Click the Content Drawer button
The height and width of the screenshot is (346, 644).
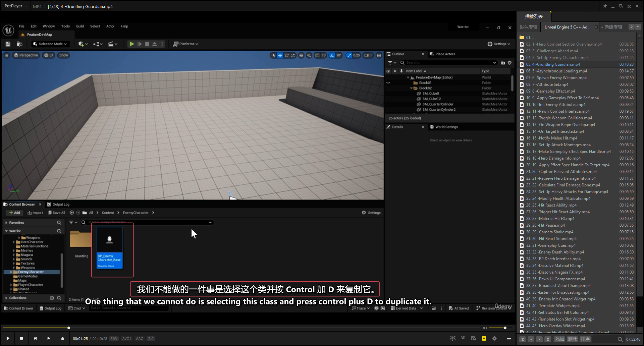(18, 308)
